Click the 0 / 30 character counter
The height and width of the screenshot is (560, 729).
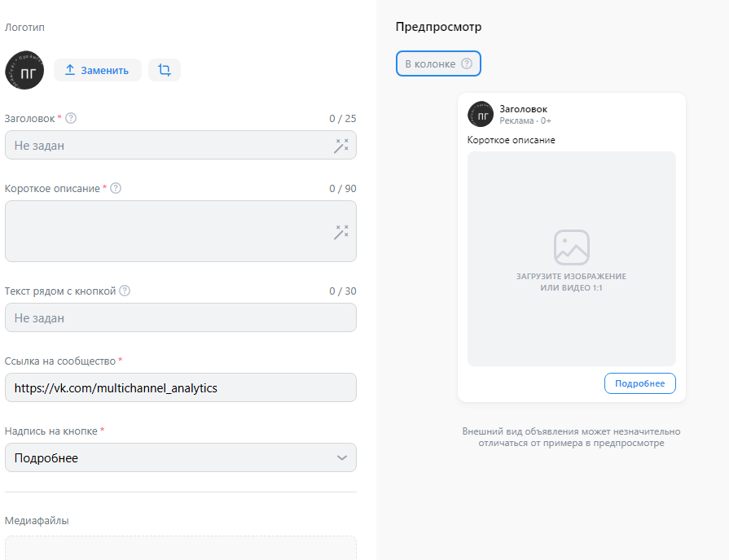pos(343,291)
